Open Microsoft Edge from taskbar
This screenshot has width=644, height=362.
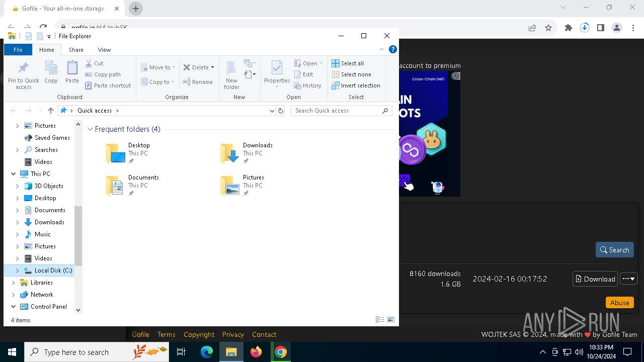pyautogui.click(x=207, y=352)
